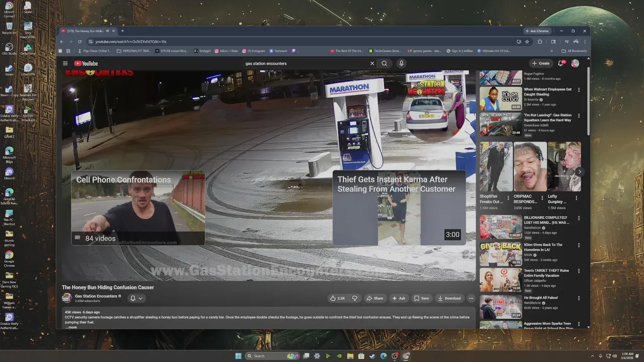The height and width of the screenshot is (362, 644).
Task: Open the account avatar menu
Action: tap(575, 63)
